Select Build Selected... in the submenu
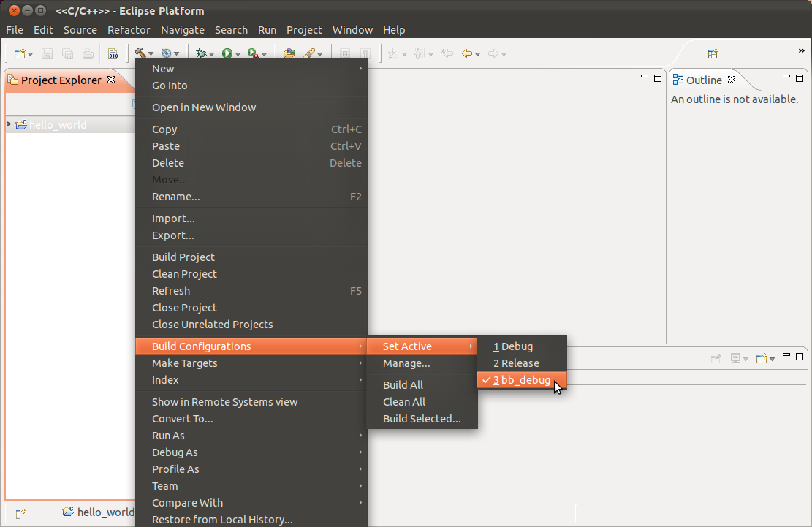Screen dimensions: 812x527 click(x=422, y=418)
